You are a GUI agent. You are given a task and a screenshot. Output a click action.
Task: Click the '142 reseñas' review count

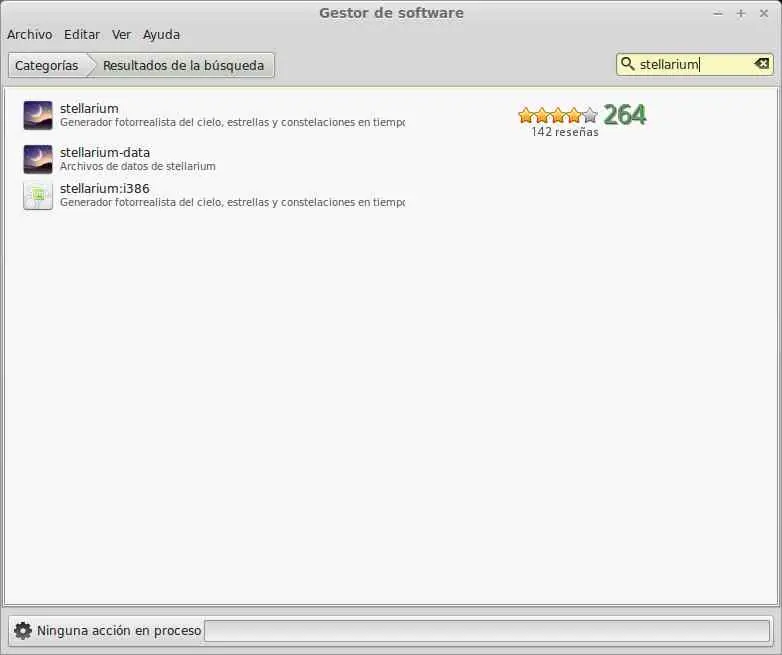coord(565,132)
